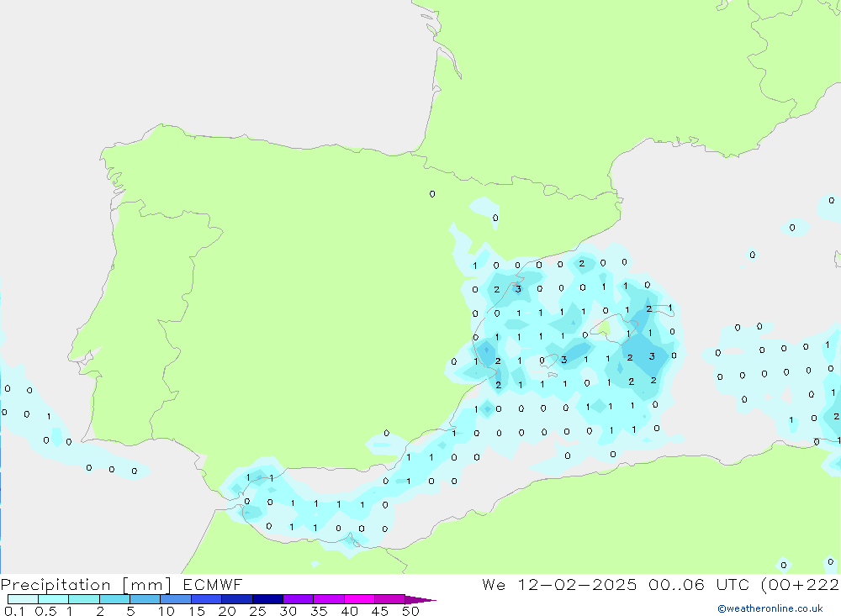
Task: Click the 35–40 mm legend color swatch
Action: pos(328,599)
